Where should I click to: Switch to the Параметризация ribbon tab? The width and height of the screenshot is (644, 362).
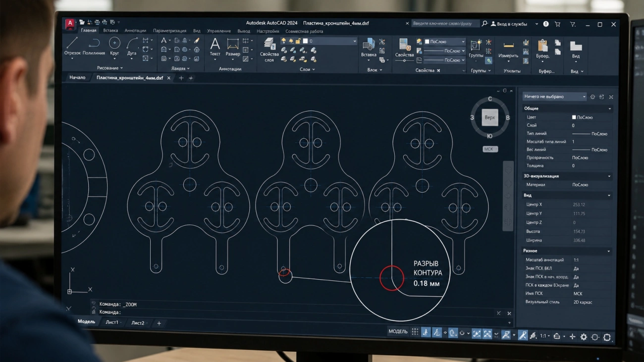point(169,31)
